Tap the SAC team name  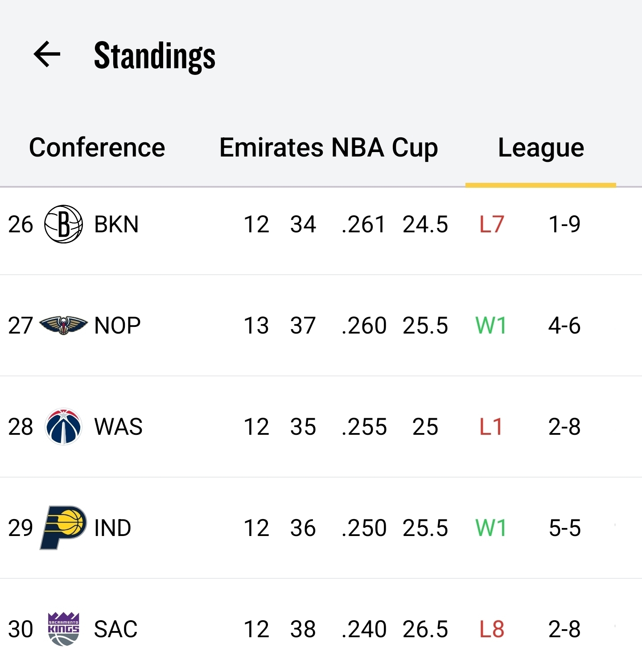point(115,629)
